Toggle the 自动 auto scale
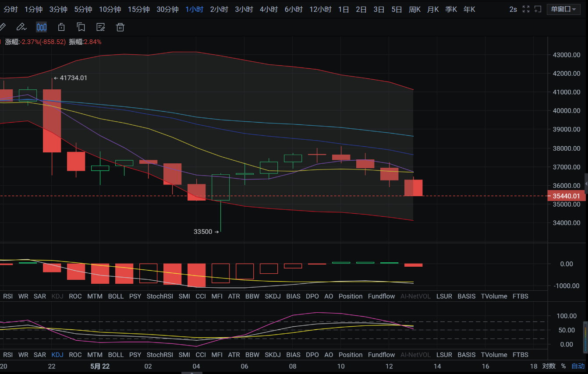Viewport: 588px width, 374px height. point(578,366)
